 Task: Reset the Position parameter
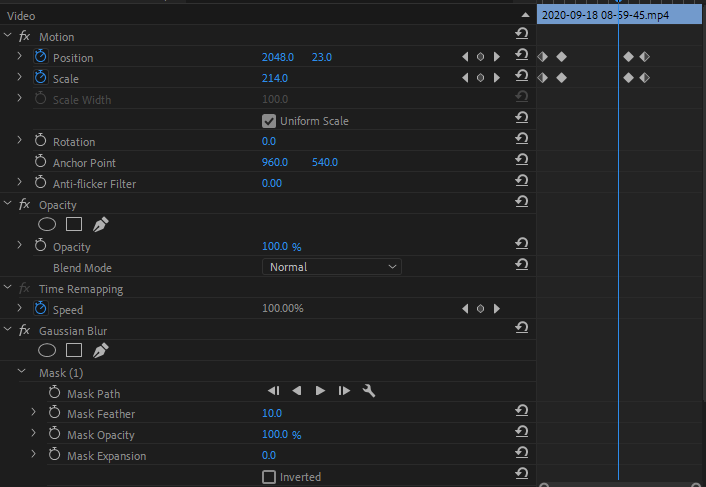point(521,55)
